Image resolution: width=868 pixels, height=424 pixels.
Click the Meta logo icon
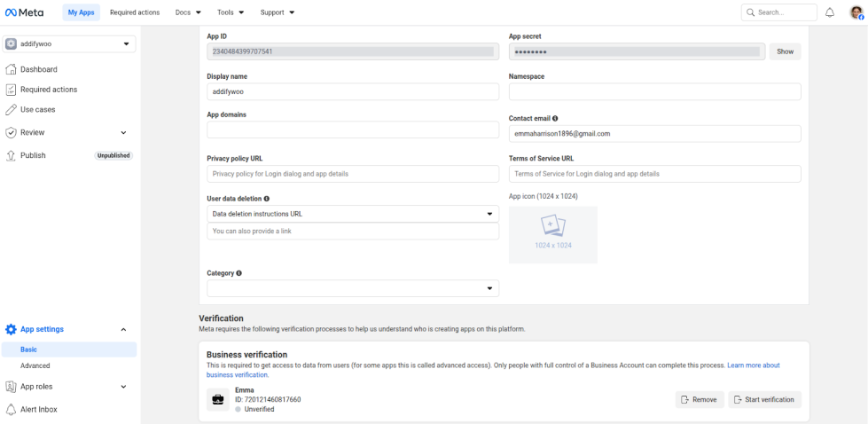coord(12,12)
